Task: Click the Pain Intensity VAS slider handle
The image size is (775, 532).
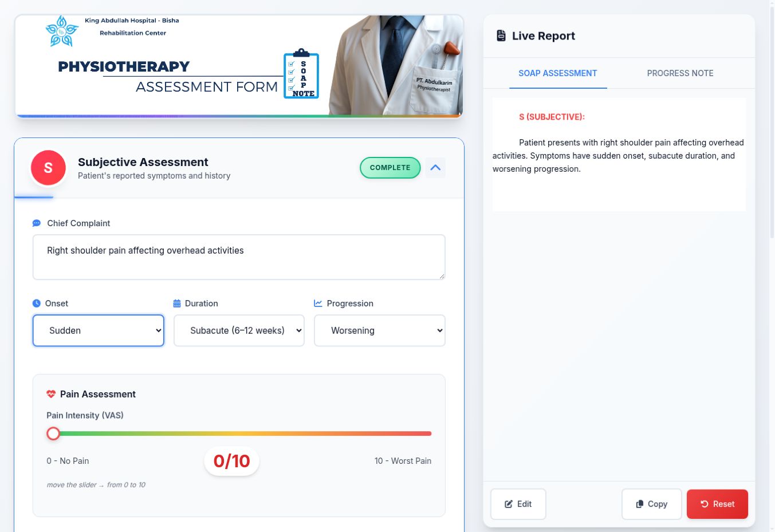Action: 53,434
